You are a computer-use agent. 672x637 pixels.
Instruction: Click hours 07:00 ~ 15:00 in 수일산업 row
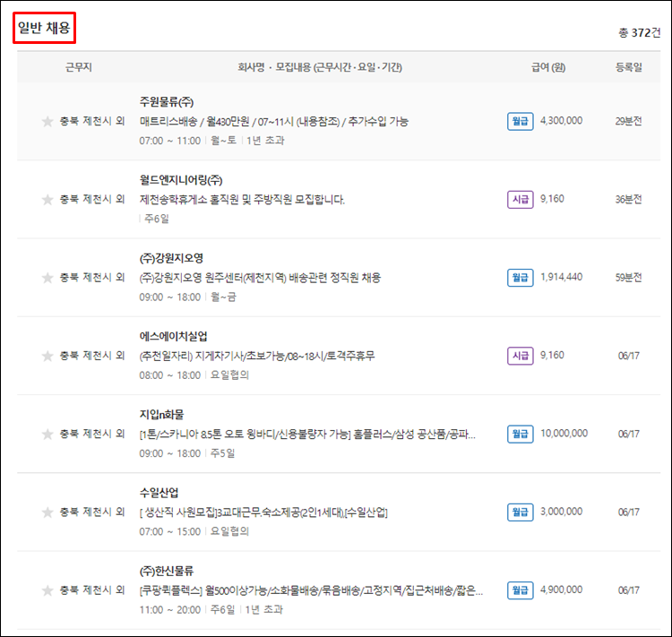pos(169,531)
